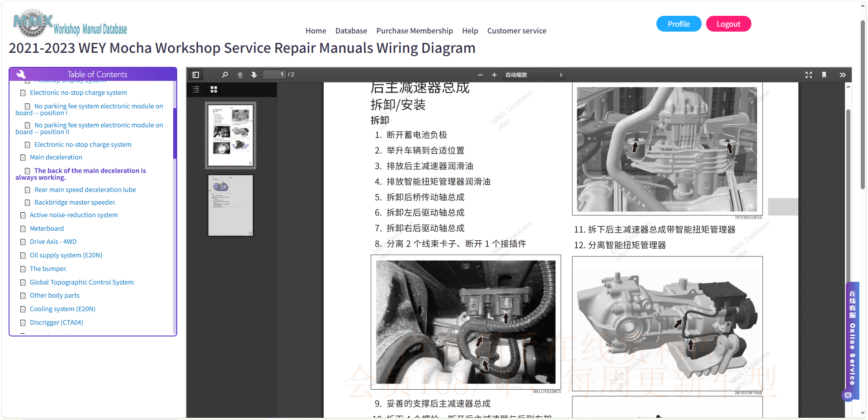The image size is (868, 420).
Task: Click document icon beside Global Topographic Control System
Action: pos(23,283)
